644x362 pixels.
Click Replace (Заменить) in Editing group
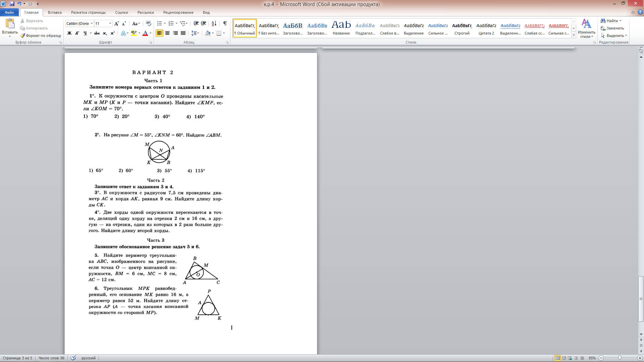tap(612, 28)
